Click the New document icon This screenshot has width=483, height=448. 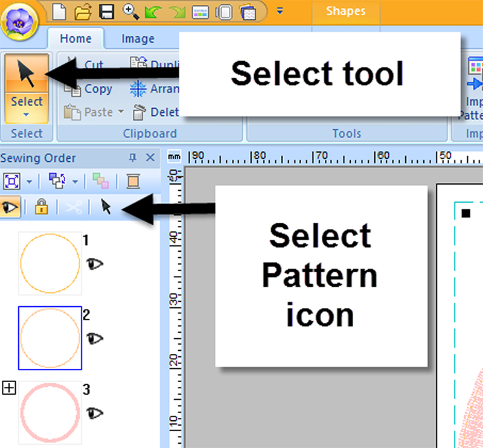[59, 10]
